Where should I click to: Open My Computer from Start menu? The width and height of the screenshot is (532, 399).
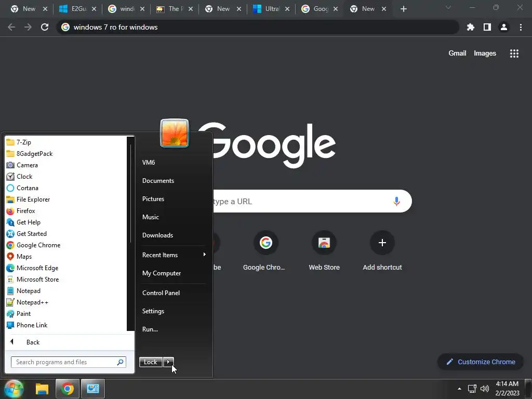(162, 273)
